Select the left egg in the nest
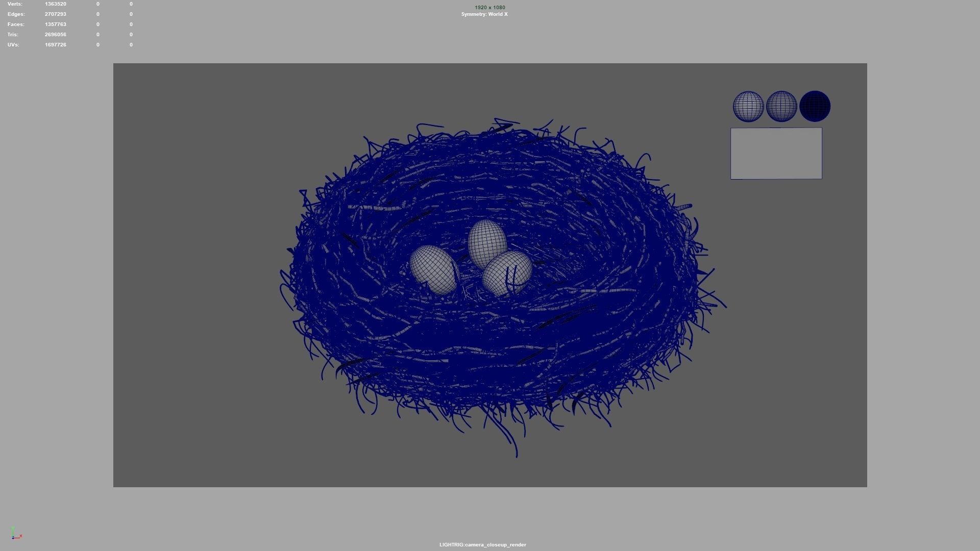980x551 pixels. [435, 270]
